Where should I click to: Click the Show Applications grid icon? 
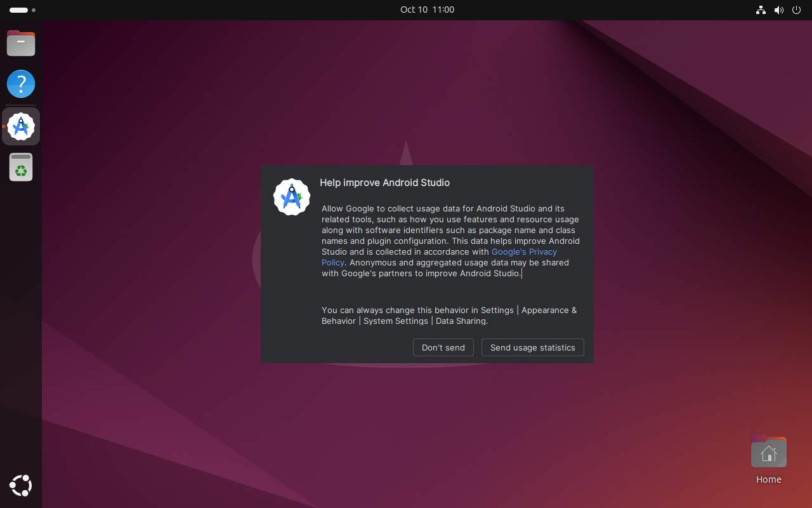click(20, 485)
